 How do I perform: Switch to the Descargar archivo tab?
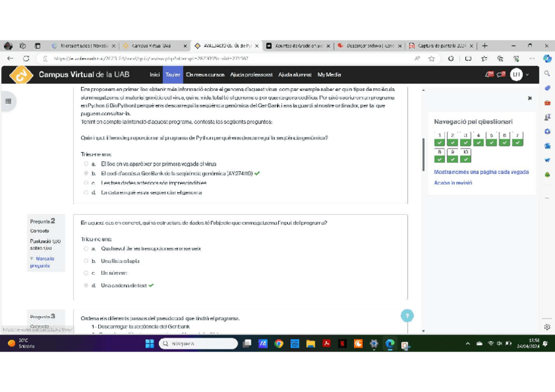tap(370, 46)
